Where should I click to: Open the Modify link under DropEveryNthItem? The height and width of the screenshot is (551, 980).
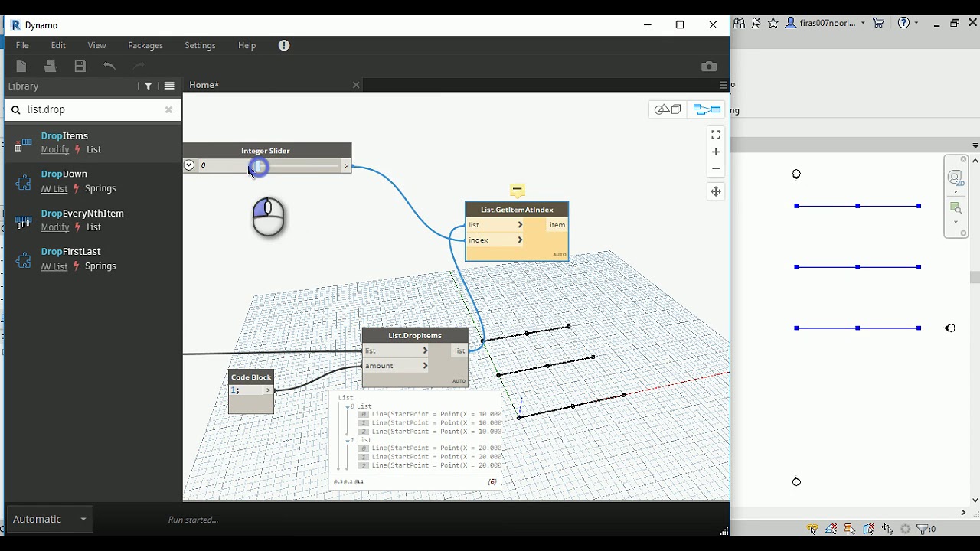55,227
